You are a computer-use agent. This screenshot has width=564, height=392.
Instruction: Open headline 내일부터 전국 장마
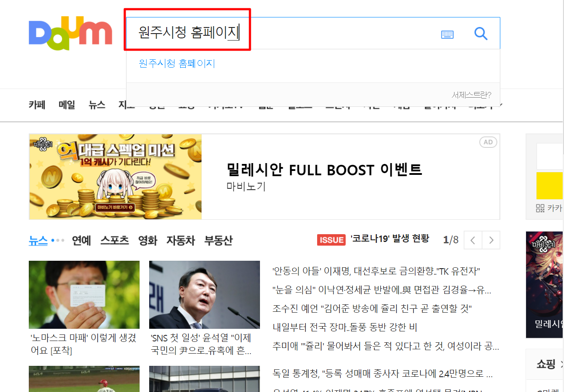pyautogui.click(x=345, y=327)
